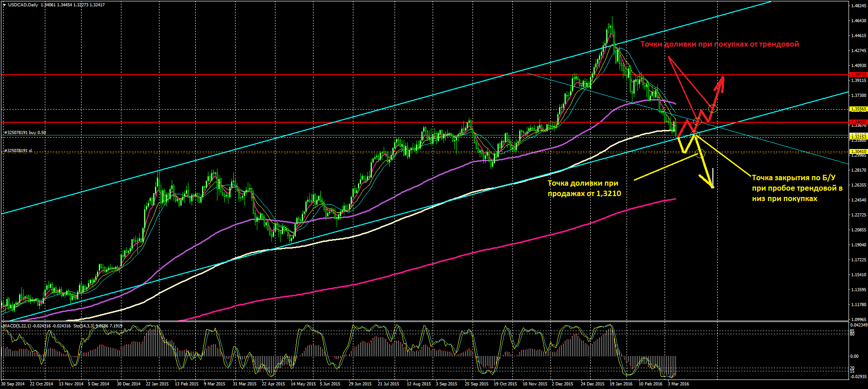Click the 0.042349 indicator scale value
This screenshot has width=868, height=389.
[x=858, y=325]
